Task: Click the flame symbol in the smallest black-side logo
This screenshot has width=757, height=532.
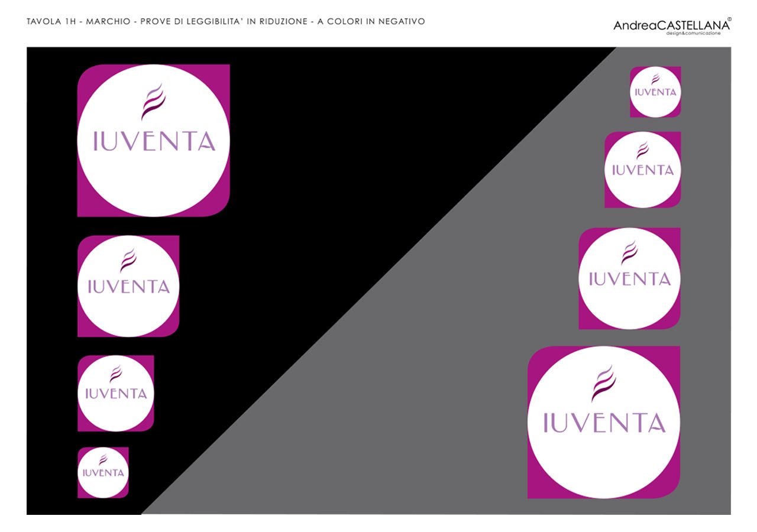Action: 103,460
